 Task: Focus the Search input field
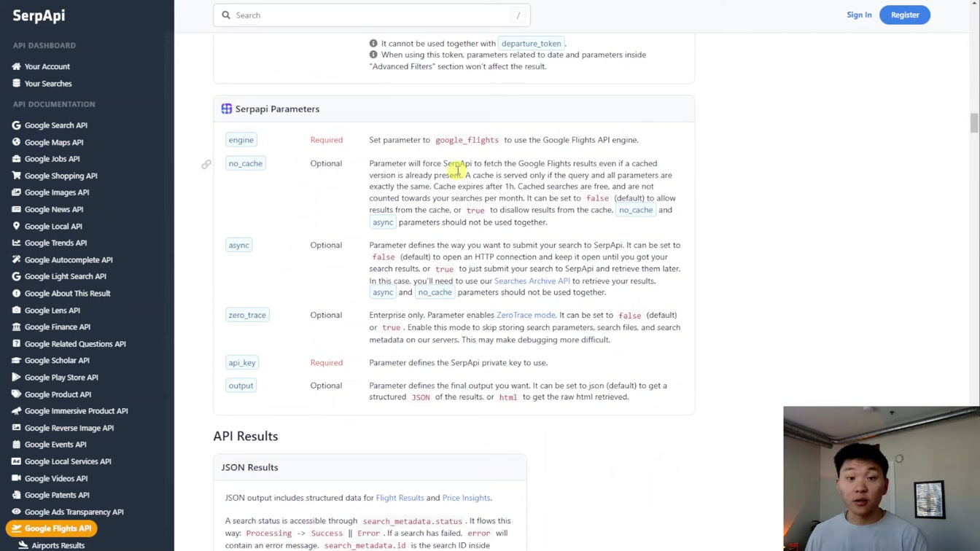tap(372, 15)
